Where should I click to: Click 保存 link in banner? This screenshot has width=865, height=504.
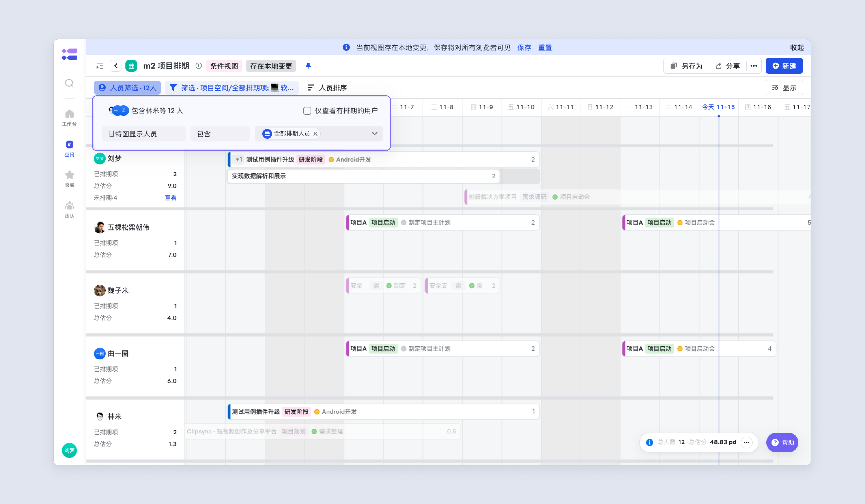point(524,48)
